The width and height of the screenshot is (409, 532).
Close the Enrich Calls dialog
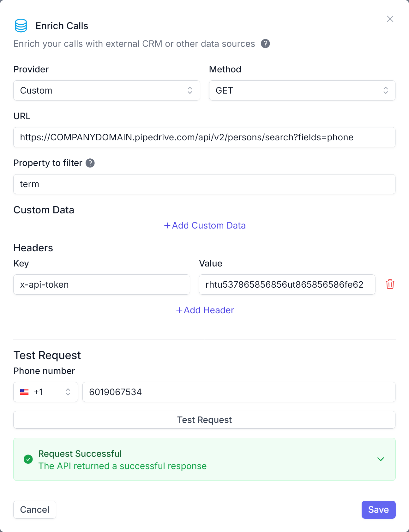point(390,19)
